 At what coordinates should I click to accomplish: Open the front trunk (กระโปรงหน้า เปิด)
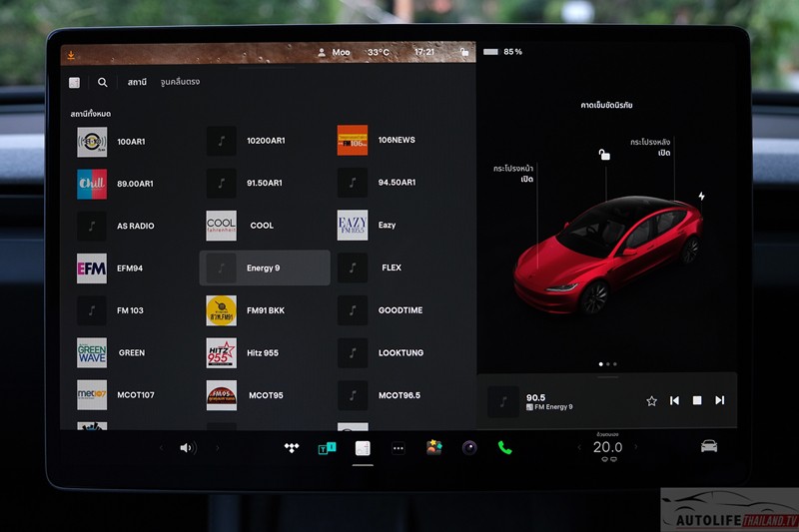click(513, 174)
